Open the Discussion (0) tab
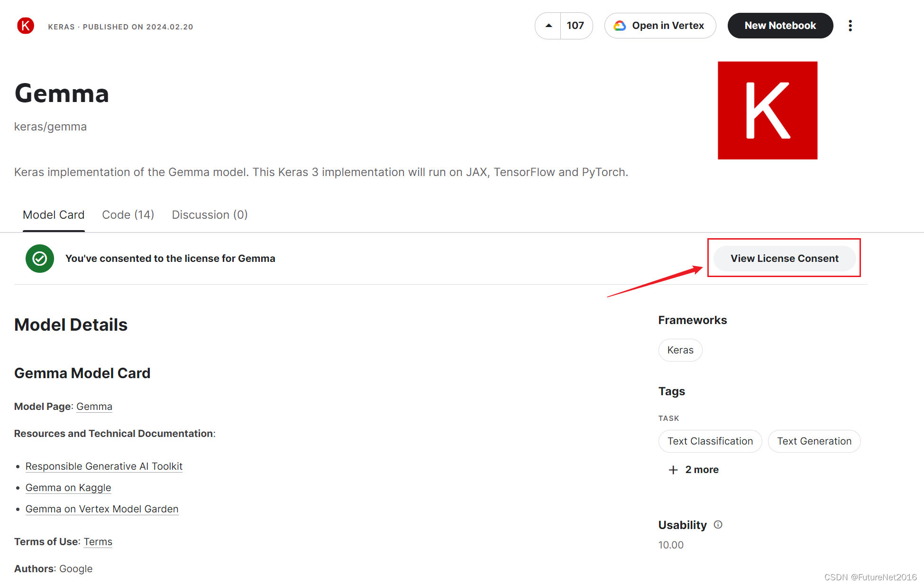Image resolution: width=924 pixels, height=585 pixels. point(210,215)
